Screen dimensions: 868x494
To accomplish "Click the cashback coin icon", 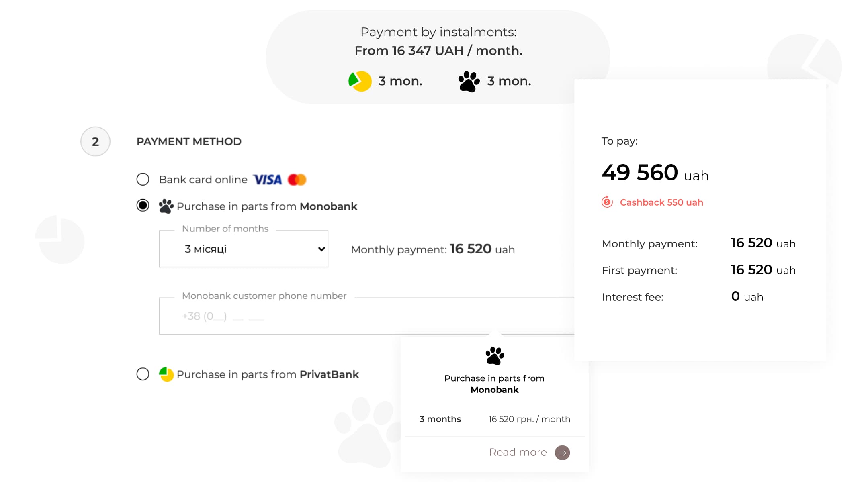I will tap(607, 202).
